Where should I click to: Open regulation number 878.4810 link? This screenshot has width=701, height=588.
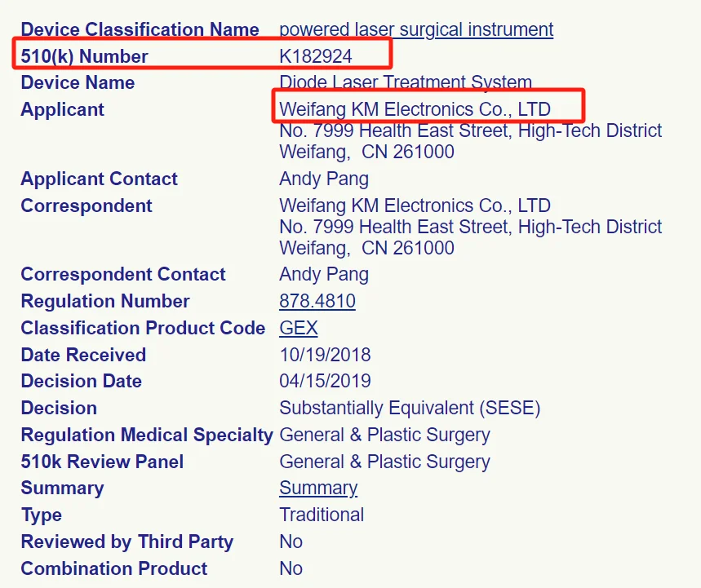point(317,301)
